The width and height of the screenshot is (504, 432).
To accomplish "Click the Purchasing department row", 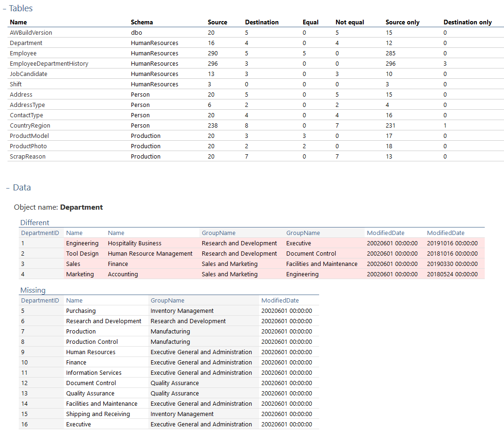I will point(81,311).
